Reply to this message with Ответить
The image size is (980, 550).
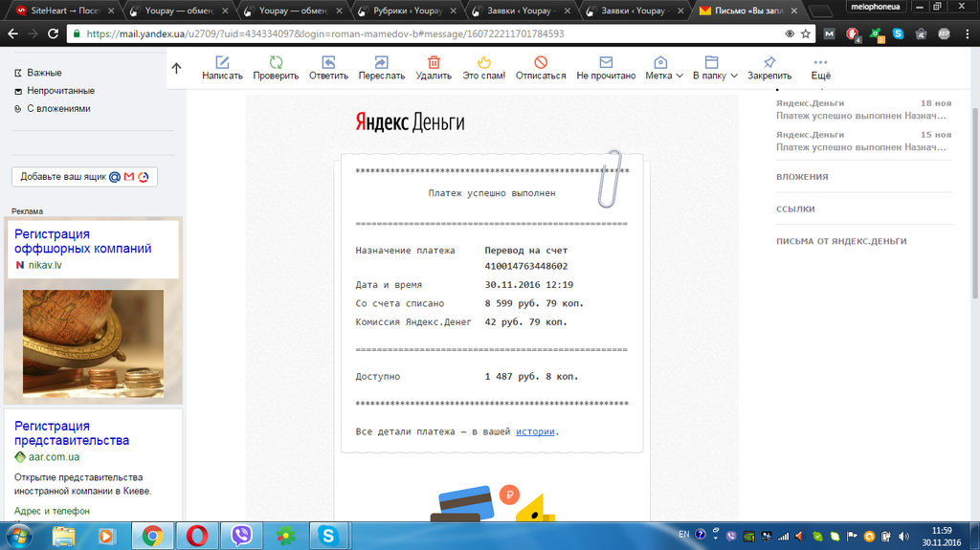tap(328, 68)
